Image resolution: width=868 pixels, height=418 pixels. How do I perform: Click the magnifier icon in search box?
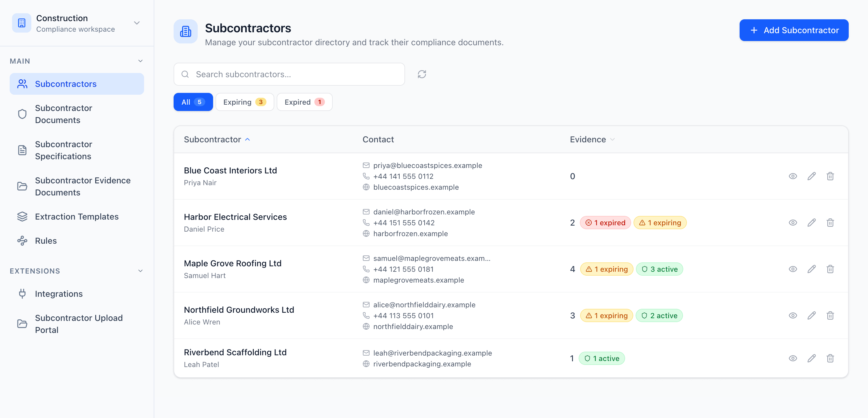coord(185,74)
